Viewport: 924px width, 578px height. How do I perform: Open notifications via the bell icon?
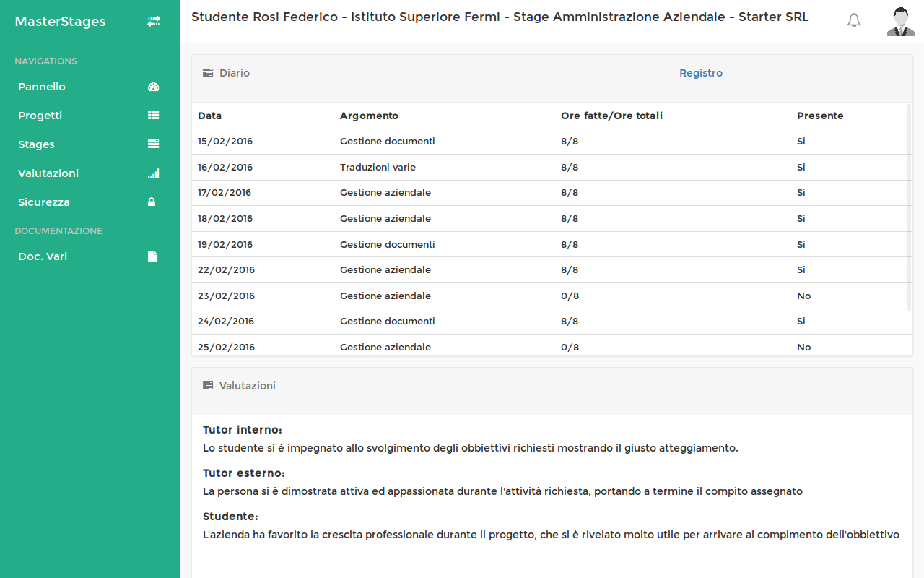pos(854,21)
